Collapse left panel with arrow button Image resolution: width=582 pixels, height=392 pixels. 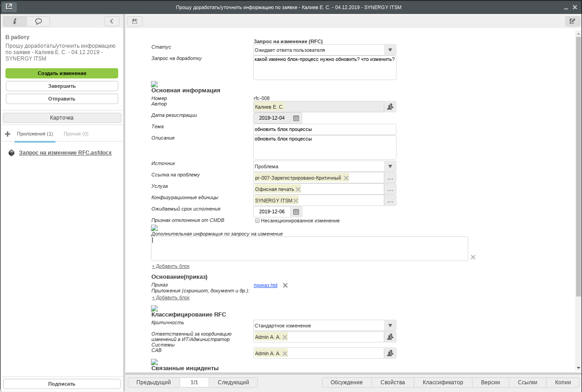(112, 21)
